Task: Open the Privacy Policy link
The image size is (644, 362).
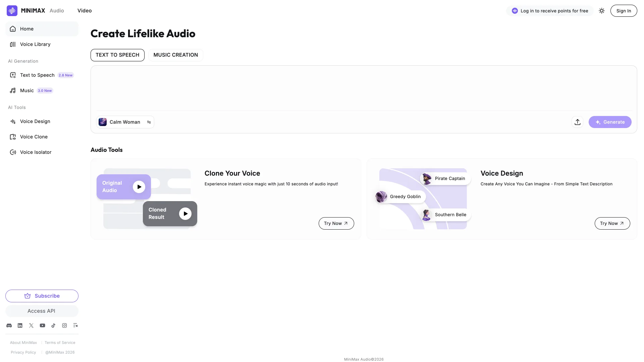Action: tap(23, 352)
